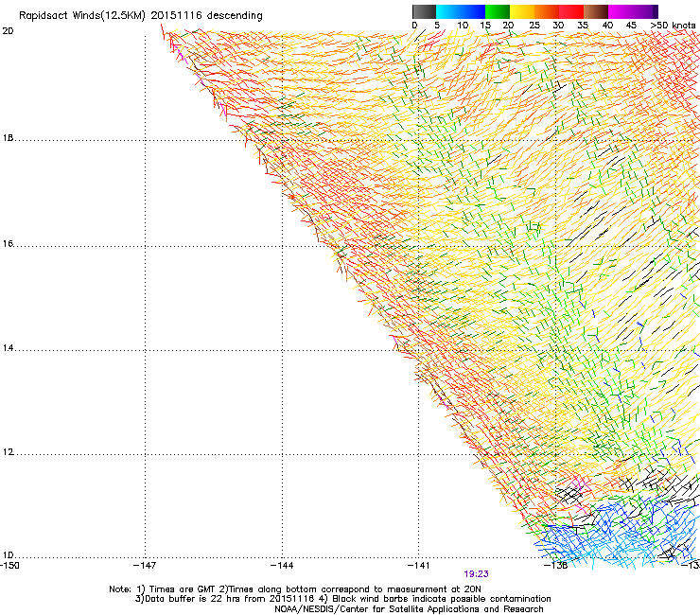Click the NOAA/NESDIS credit line

tap(409, 609)
